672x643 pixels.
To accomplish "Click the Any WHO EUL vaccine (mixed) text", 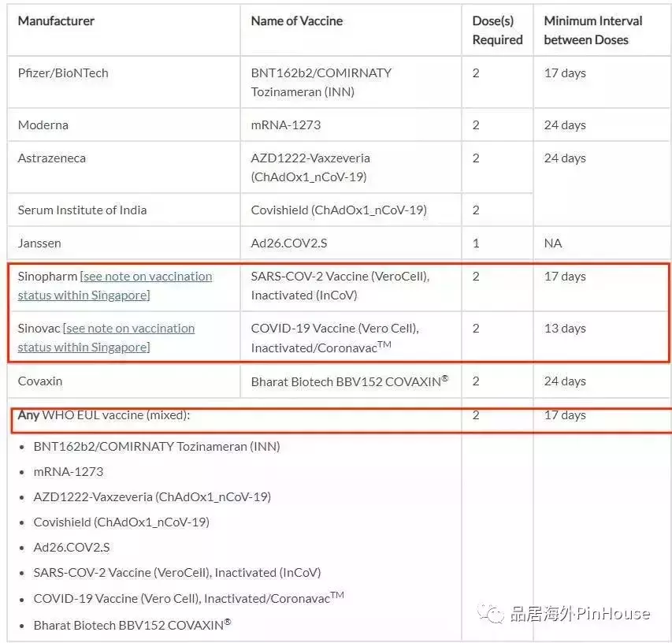I will click(x=104, y=415).
